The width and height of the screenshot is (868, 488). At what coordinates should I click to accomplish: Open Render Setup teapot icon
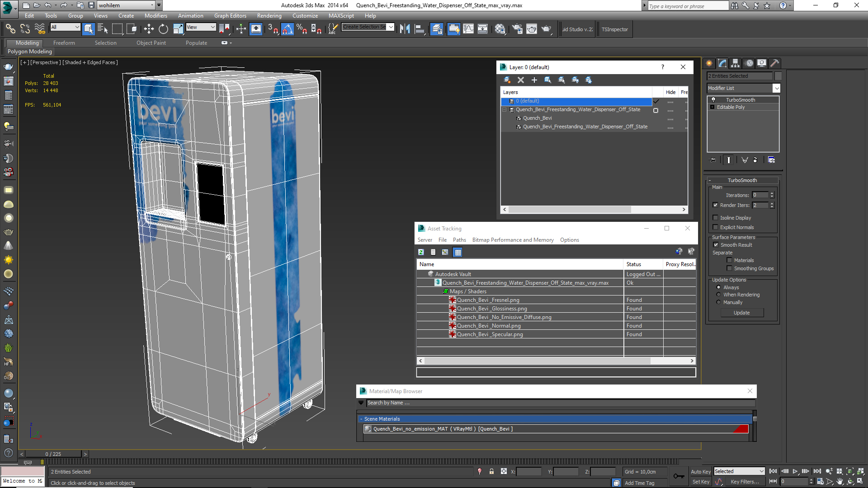tap(517, 29)
